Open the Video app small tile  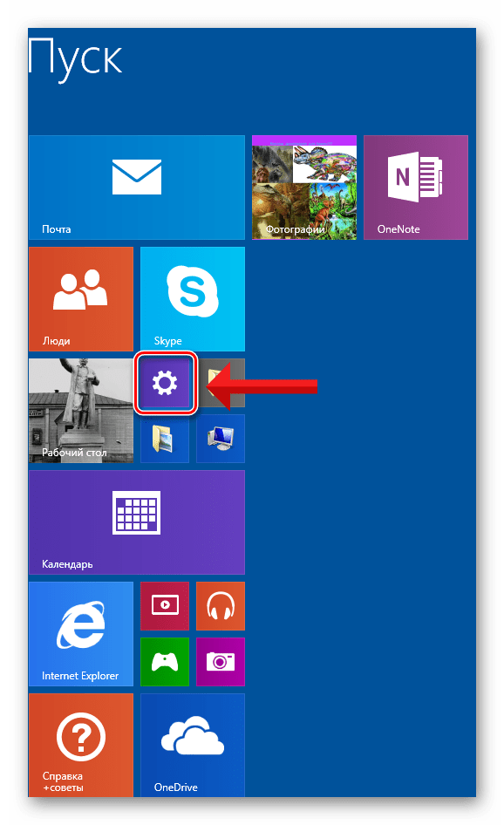(x=165, y=605)
